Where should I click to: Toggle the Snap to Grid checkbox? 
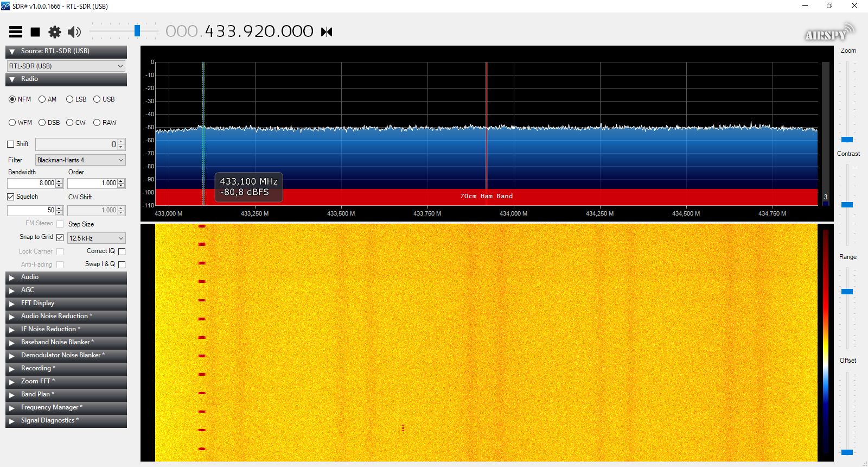(x=60, y=237)
